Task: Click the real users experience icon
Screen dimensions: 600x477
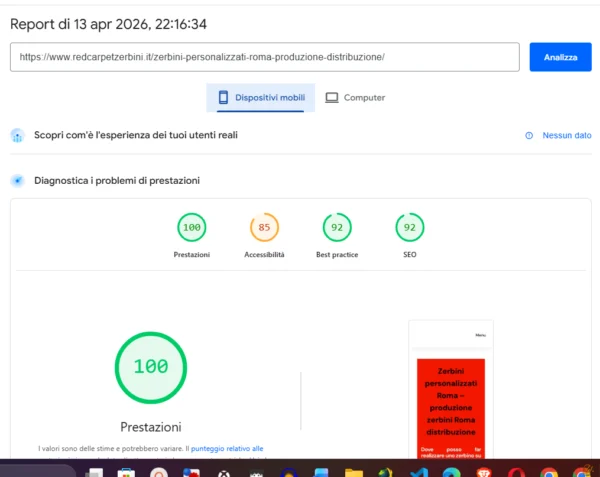Action: pyautogui.click(x=17, y=135)
